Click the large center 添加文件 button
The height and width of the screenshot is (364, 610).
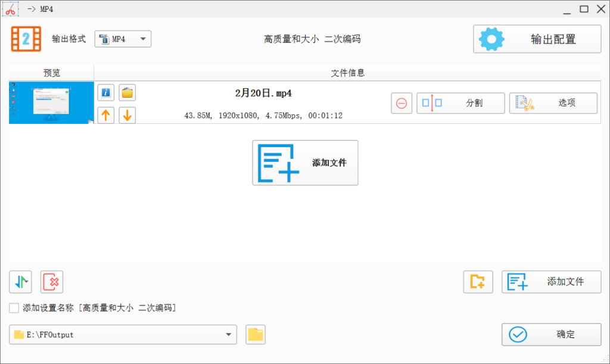pos(305,163)
